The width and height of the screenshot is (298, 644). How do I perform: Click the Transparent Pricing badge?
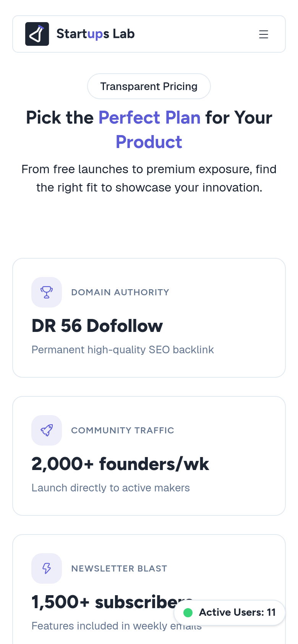[149, 86]
